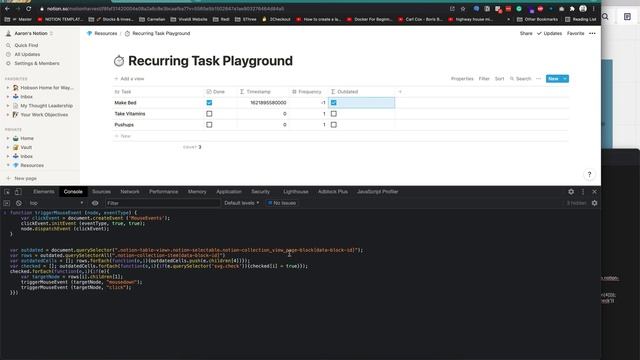This screenshot has height=360, width=640.
Task: Open the Frequency column header
Action: pyautogui.click(x=308, y=92)
